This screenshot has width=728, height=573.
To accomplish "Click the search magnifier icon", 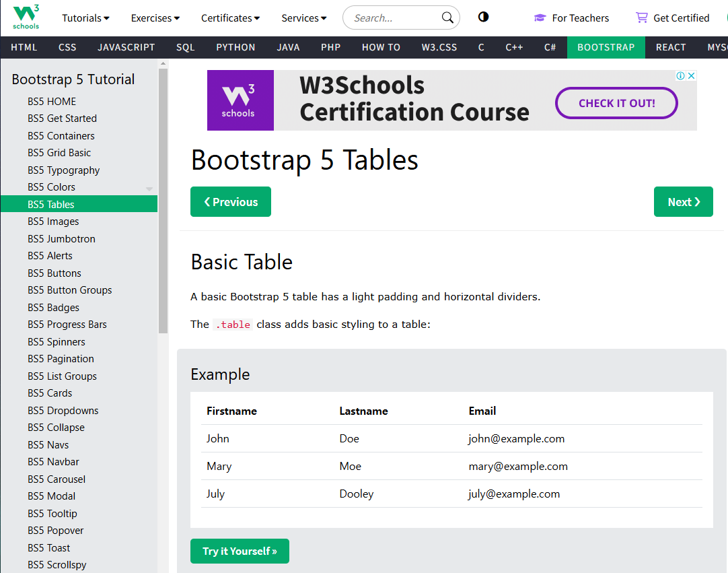I will pos(447,18).
